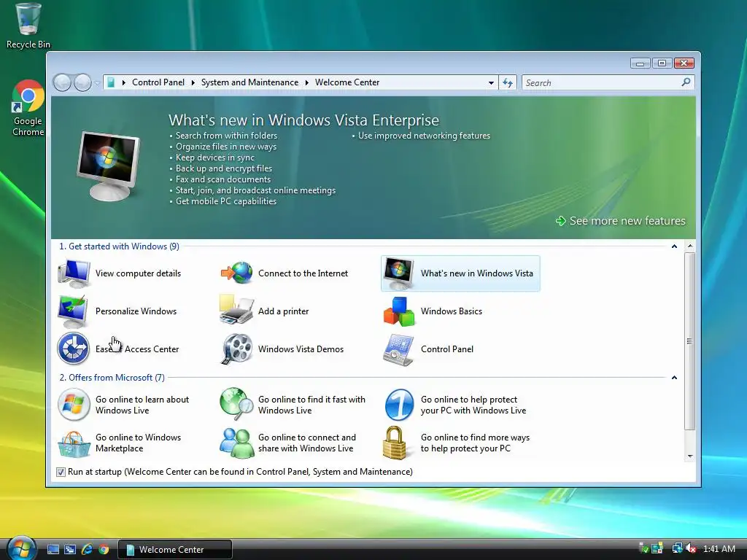Click the network tray icon
This screenshot has width=747, height=560.
[676, 548]
